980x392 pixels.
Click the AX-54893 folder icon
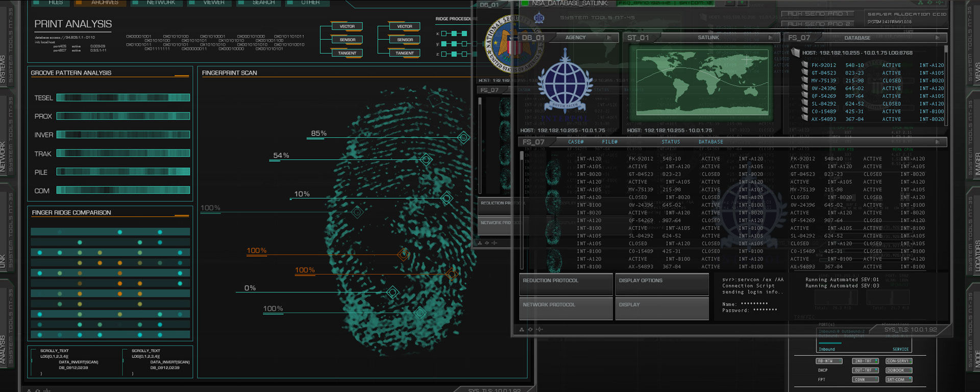[805, 119]
